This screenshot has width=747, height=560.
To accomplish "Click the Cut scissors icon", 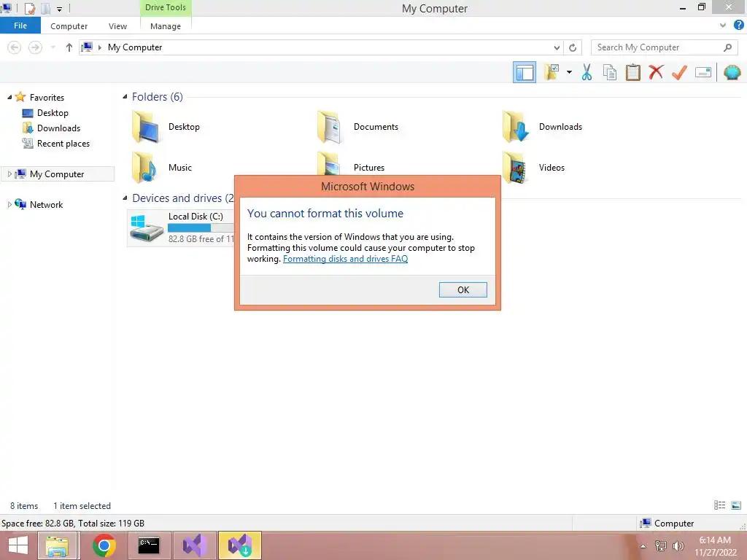I will 587,72.
